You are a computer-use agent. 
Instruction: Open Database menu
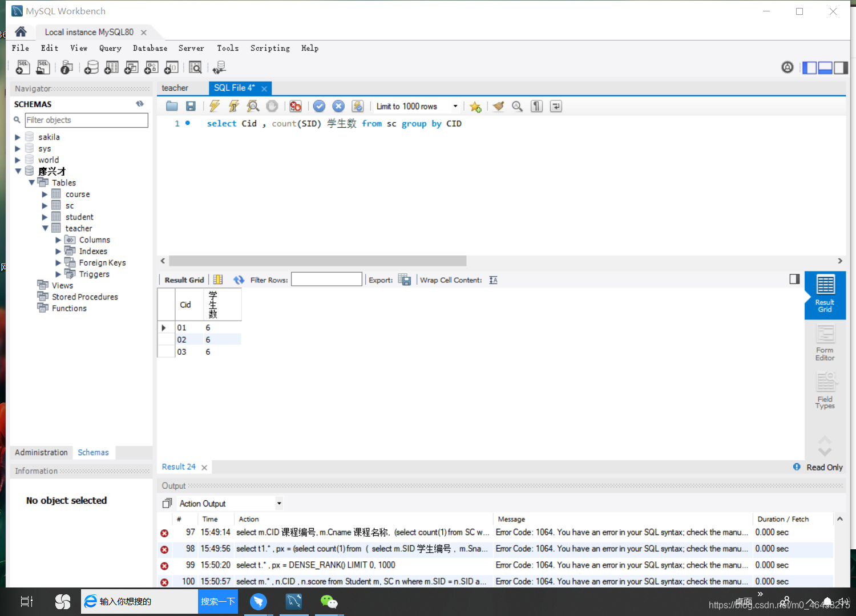pyautogui.click(x=150, y=48)
